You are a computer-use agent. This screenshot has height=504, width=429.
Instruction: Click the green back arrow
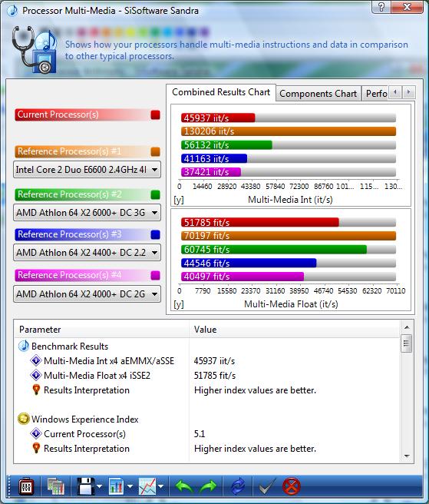click(x=184, y=486)
